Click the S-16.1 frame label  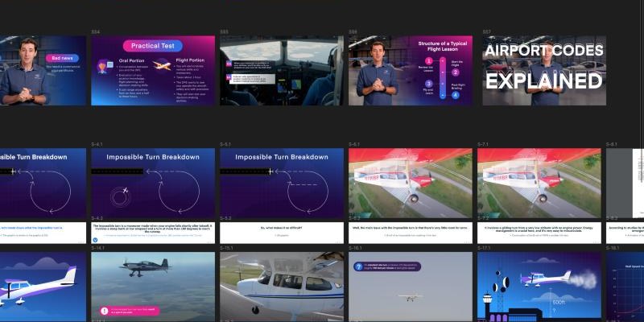pyautogui.click(x=356, y=248)
